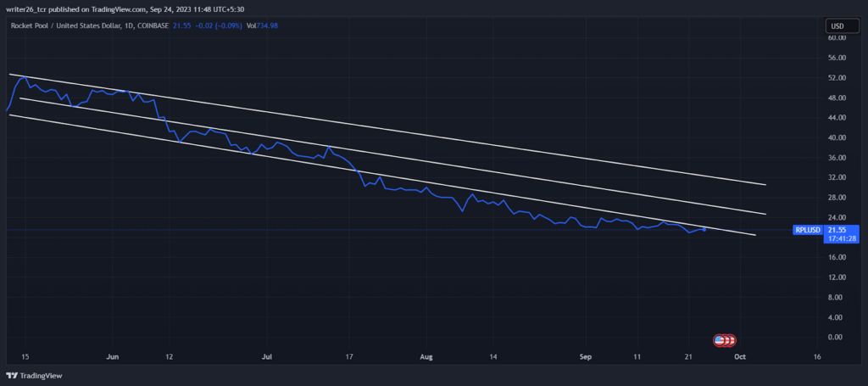Image resolution: width=868 pixels, height=386 pixels.
Task: Click the RPLUSD symbol price tag
Action: click(x=808, y=229)
